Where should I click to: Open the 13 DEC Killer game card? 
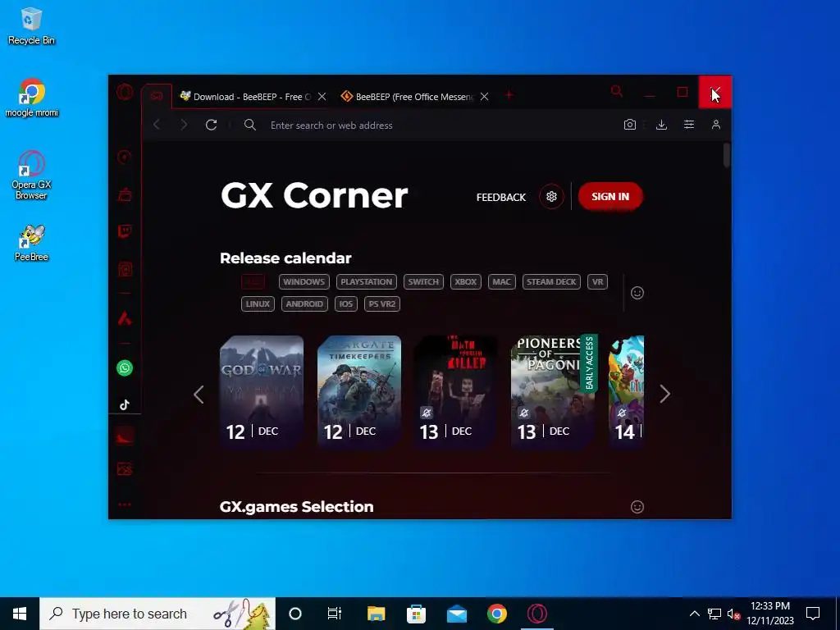coord(456,392)
